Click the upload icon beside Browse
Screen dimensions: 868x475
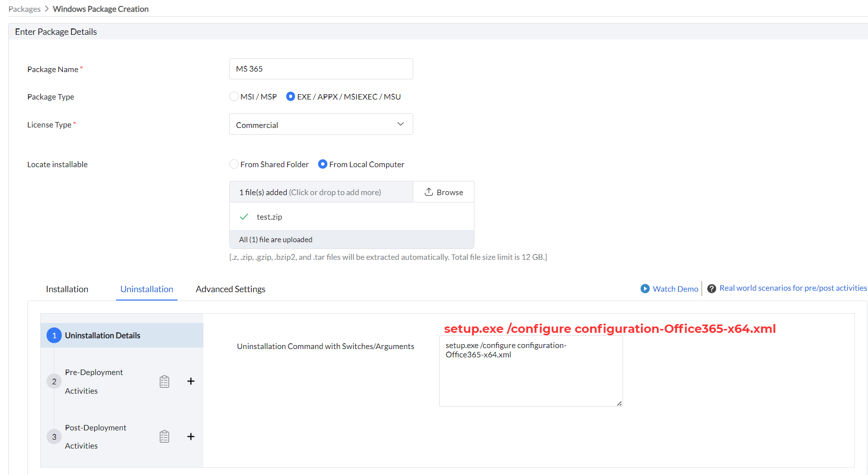tap(429, 192)
